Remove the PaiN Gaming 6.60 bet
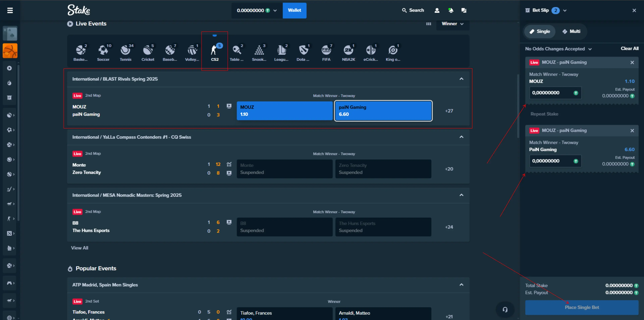The image size is (644, 320). [x=632, y=131]
